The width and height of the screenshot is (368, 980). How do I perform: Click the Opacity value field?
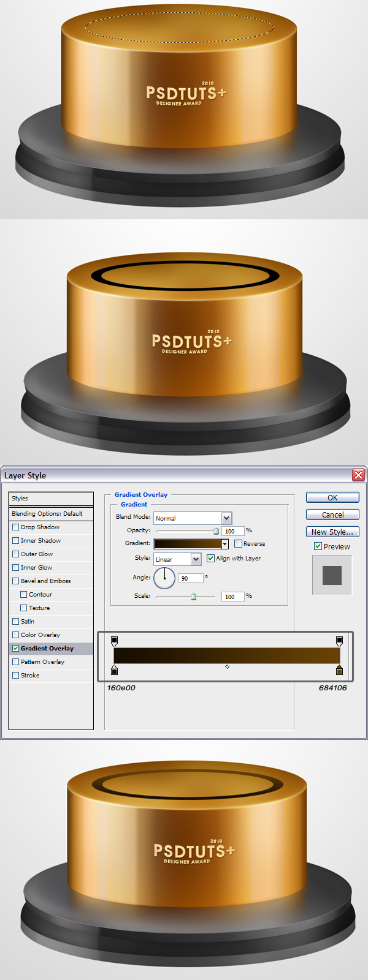click(233, 531)
